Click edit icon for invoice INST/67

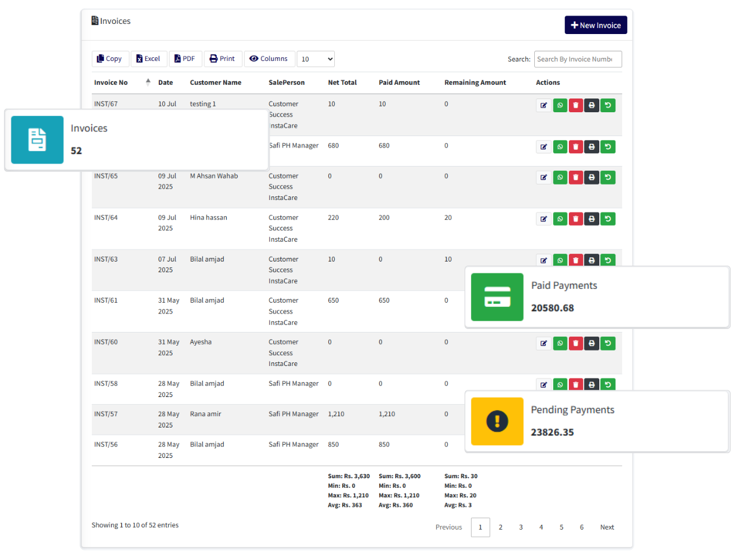tap(543, 106)
